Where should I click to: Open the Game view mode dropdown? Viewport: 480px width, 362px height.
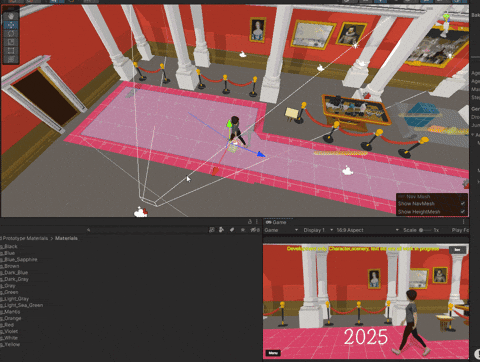pyautogui.click(x=281, y=230)
